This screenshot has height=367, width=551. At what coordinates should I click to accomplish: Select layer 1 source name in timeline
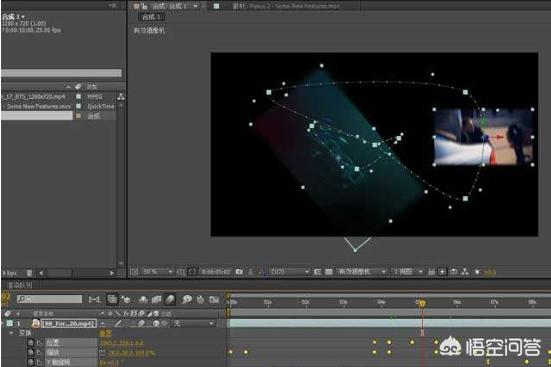click(69, 323)
